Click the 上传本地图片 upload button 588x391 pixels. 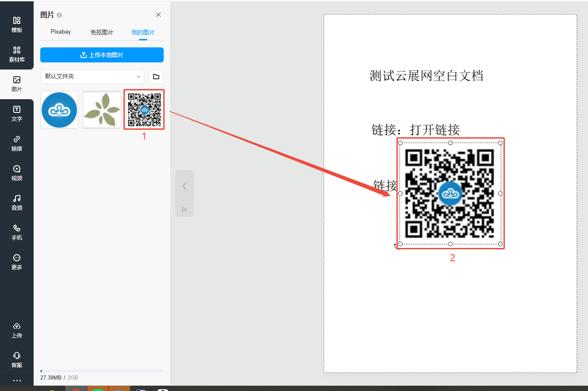coord(102,55)
